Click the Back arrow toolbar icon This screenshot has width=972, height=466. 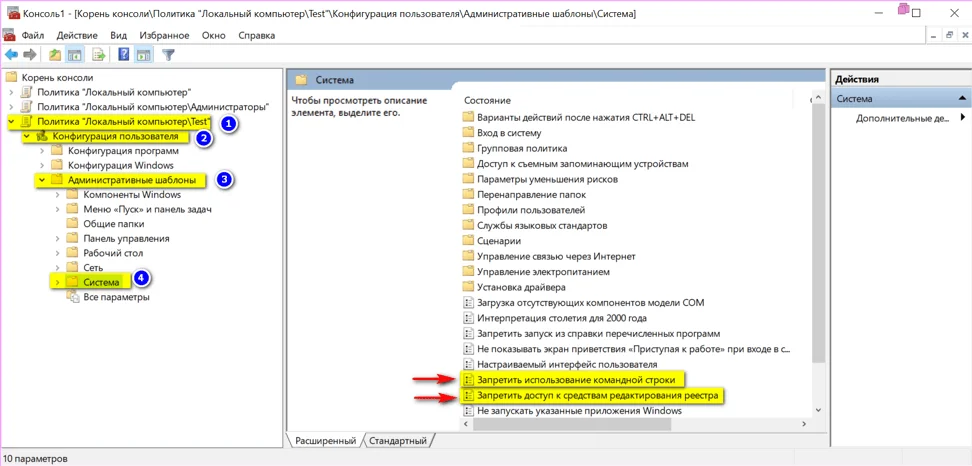pos(12,55)
